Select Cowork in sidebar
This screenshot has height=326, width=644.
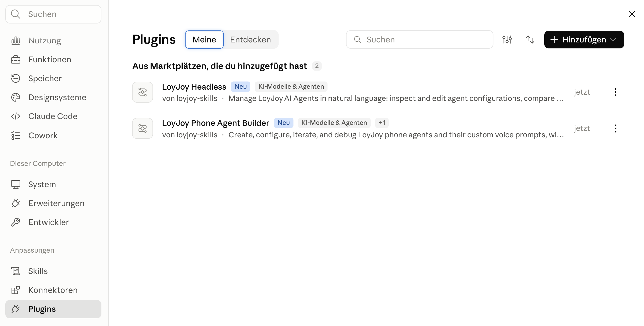click(53, 135)
